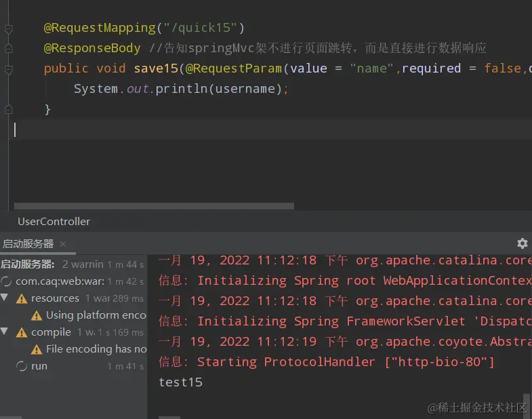Click the @RequestParam annotation in signature
The width and height of the screenshot is (532, 419).
click(x=233, y=68)
